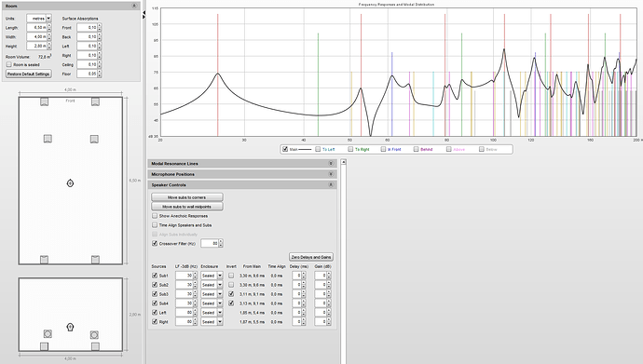Click the Length value input field

click(37, 27)
